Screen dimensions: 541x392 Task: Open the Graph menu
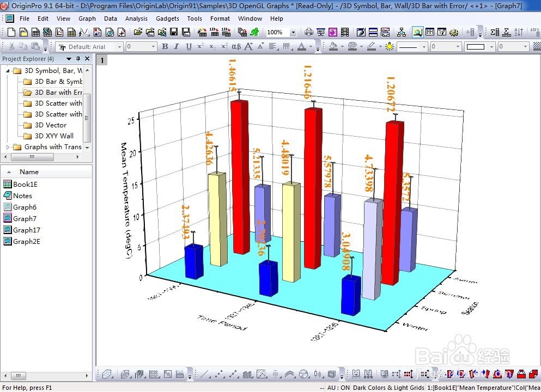pyautogui.click(x=87, y=19)
